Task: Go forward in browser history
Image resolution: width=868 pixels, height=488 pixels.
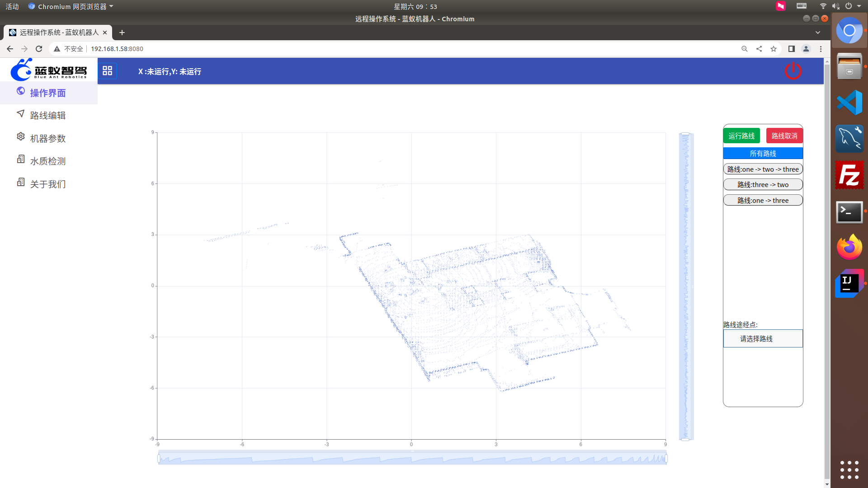Action: tap(24, 49)
